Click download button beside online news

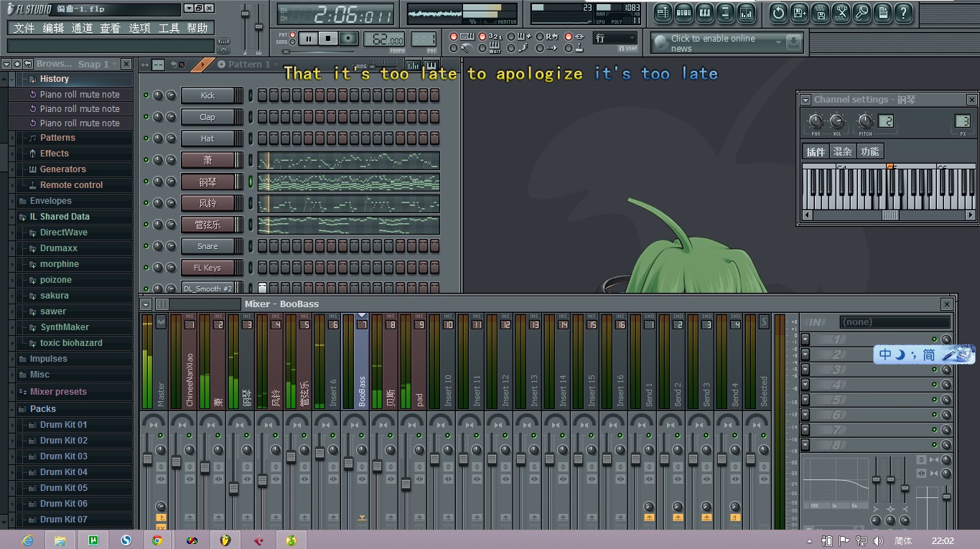click(x=793, y=43)
